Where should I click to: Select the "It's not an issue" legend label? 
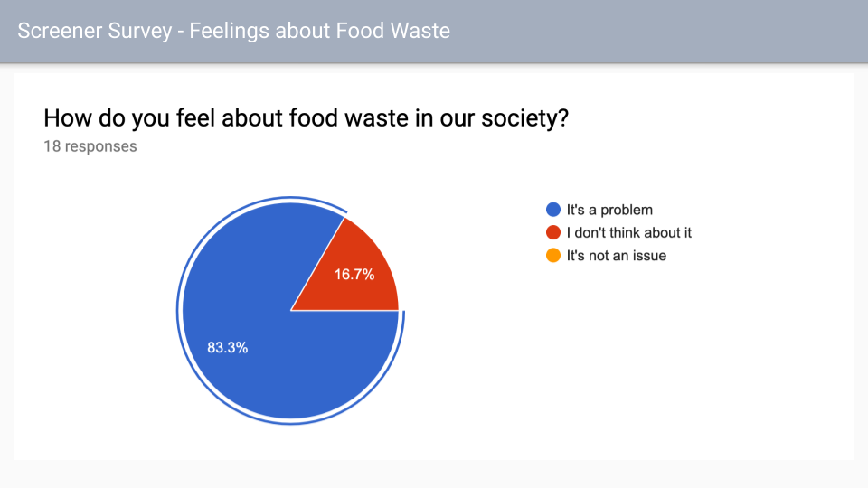click(616, 256)
